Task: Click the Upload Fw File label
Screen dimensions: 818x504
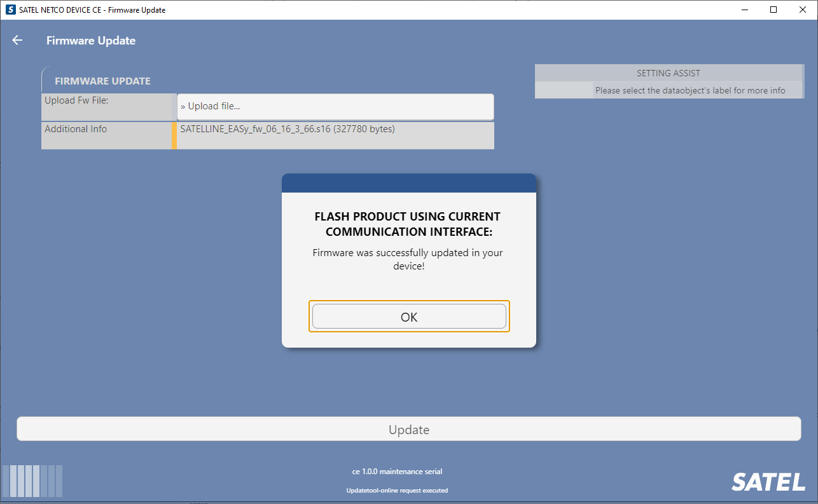Action: (76, 100)
